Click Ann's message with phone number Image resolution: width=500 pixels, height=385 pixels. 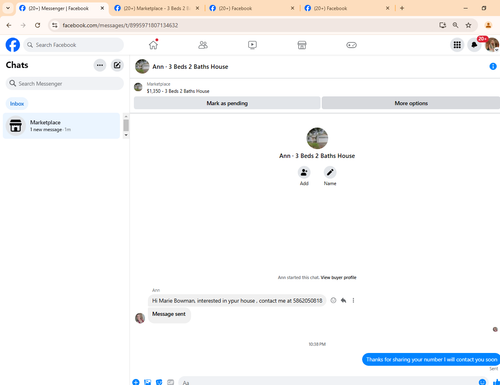point(237,301)
